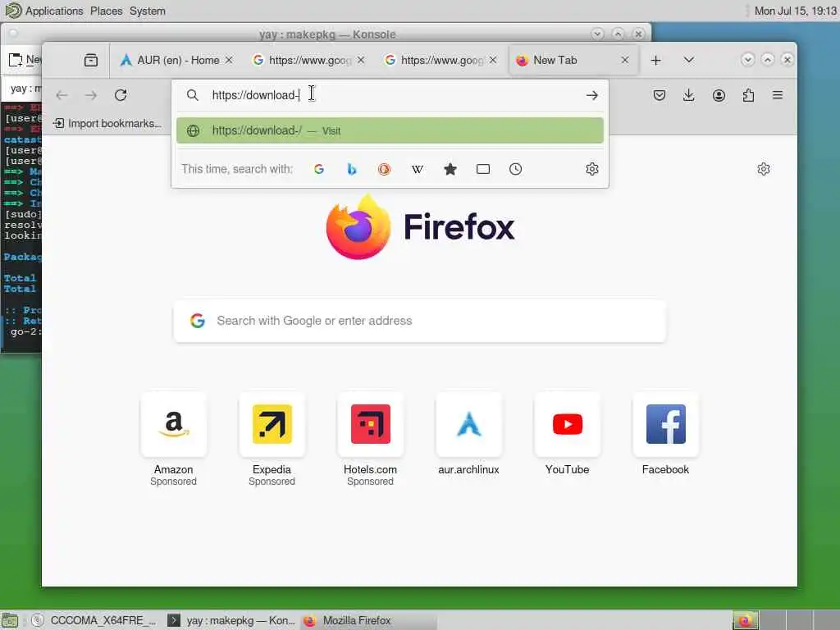Click the first workspace switcher cell
840x630 pixels.
[x=745, y=620]
